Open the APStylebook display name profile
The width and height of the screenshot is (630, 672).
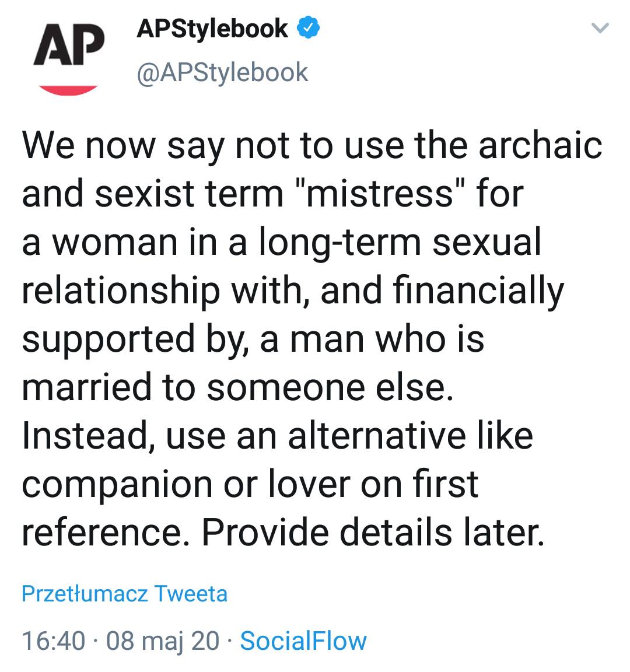212,29
